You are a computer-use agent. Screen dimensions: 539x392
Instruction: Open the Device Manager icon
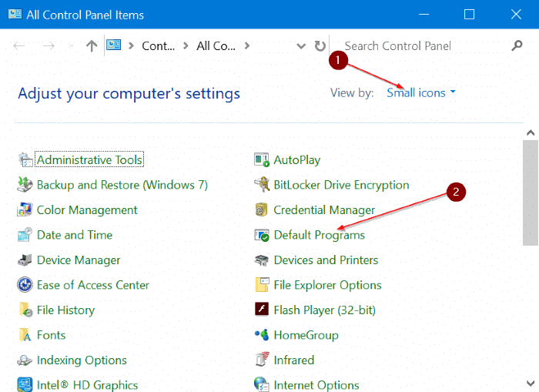coord(25,260)
